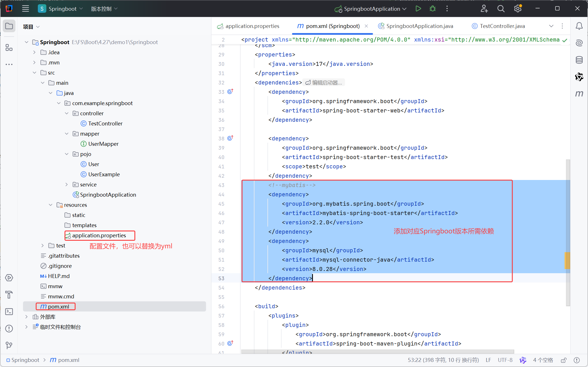This screenshot has height=367, width=588.
Task: Click UTF-8 encoding in the status bar
Action: (505, 360)
